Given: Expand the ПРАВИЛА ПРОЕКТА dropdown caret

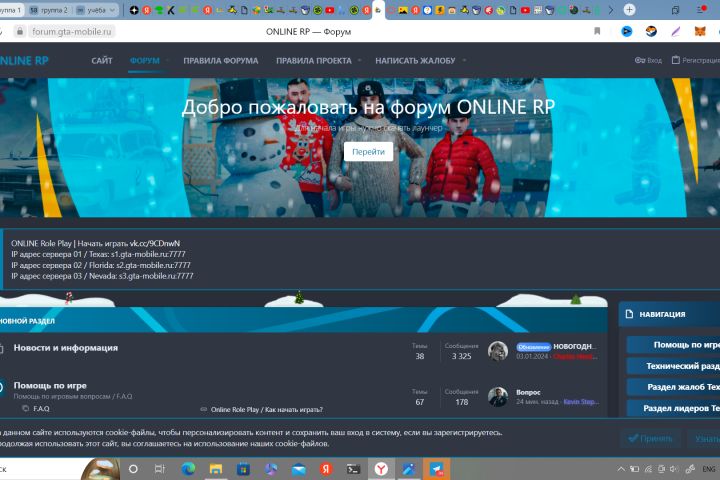Looking at the screenshot, I should click(x=360, y=60).
